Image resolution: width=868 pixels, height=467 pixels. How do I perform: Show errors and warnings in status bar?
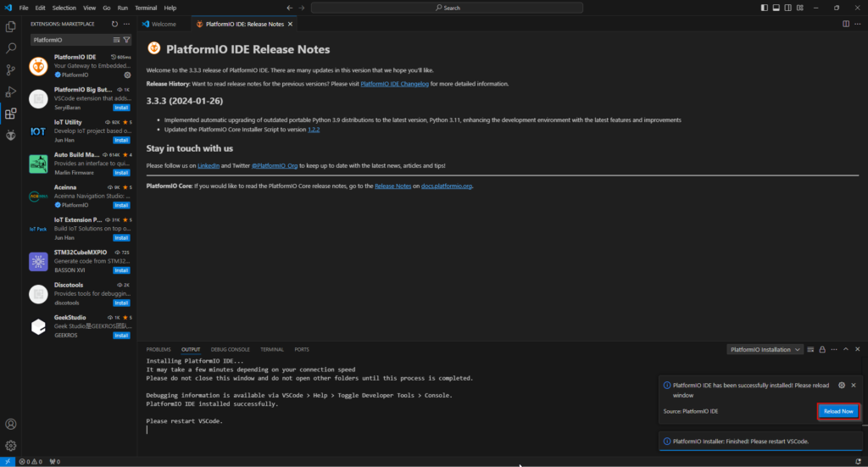point(31,461)
